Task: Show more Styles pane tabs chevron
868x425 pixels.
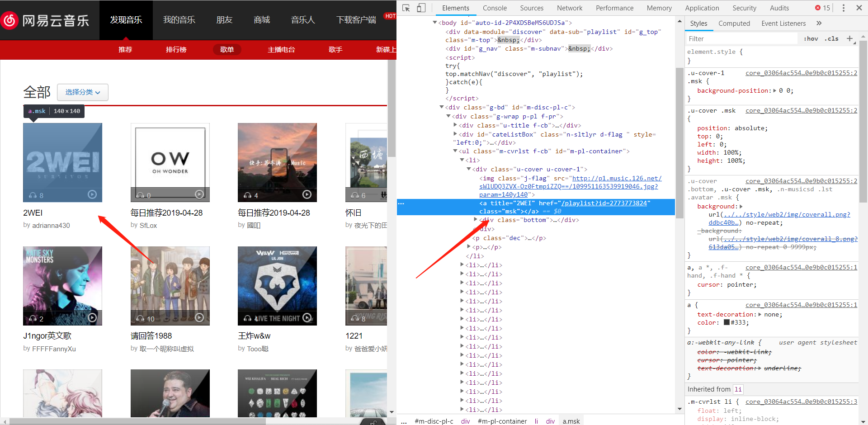Action: [819, 24]
